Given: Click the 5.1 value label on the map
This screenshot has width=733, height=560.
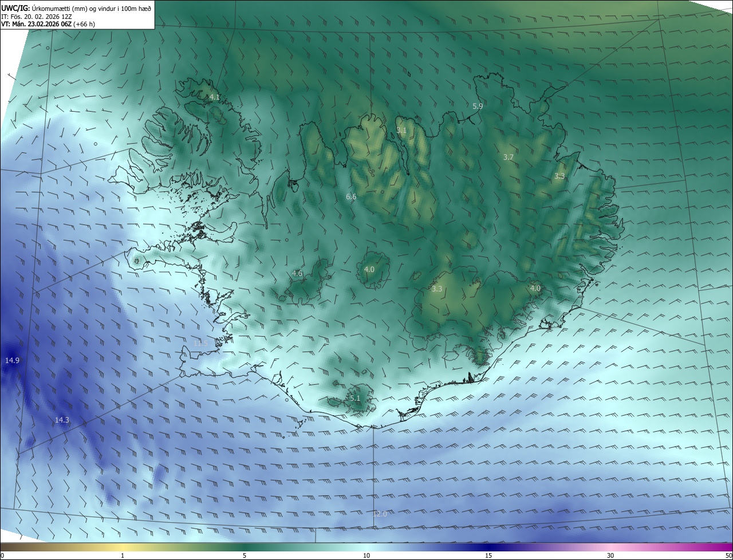Looking at the screenshot, I should [354, 399].
